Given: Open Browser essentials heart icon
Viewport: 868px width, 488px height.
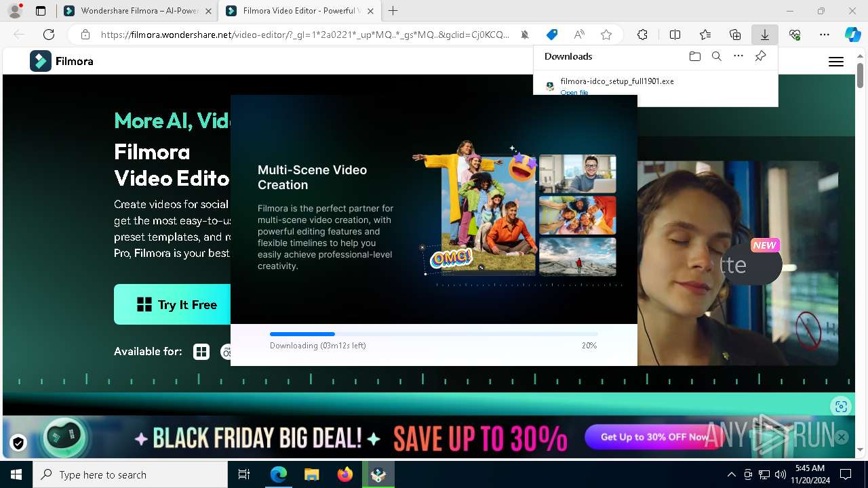Looking at the screenshot, I should point(795,35).
